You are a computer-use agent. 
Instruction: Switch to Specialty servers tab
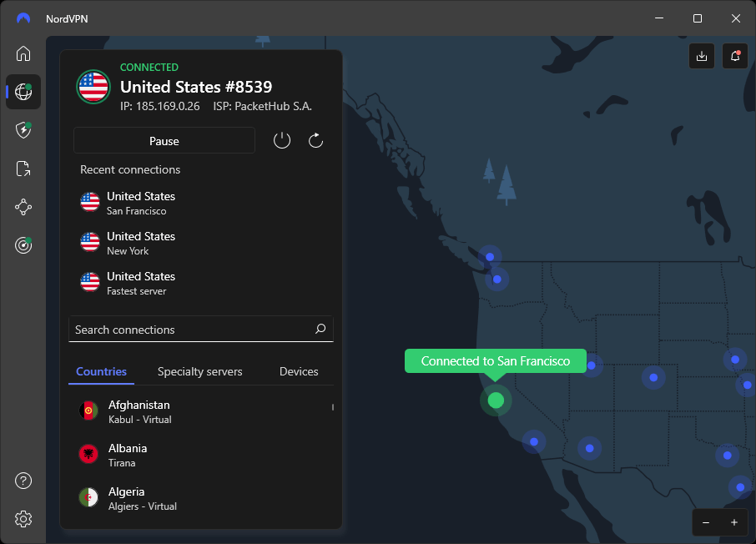pyautogui.click(x=199, y=372)
